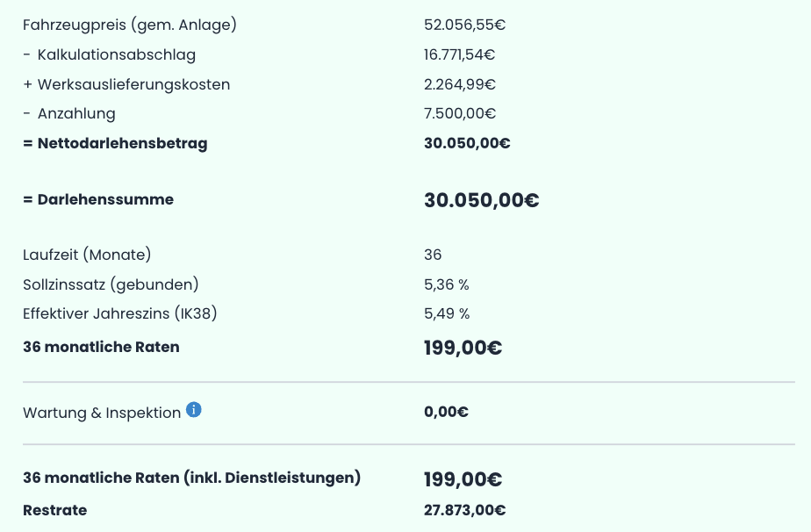811x532 pixels.
Task: Click the Restrate label
Action: [x=55, y=510]
